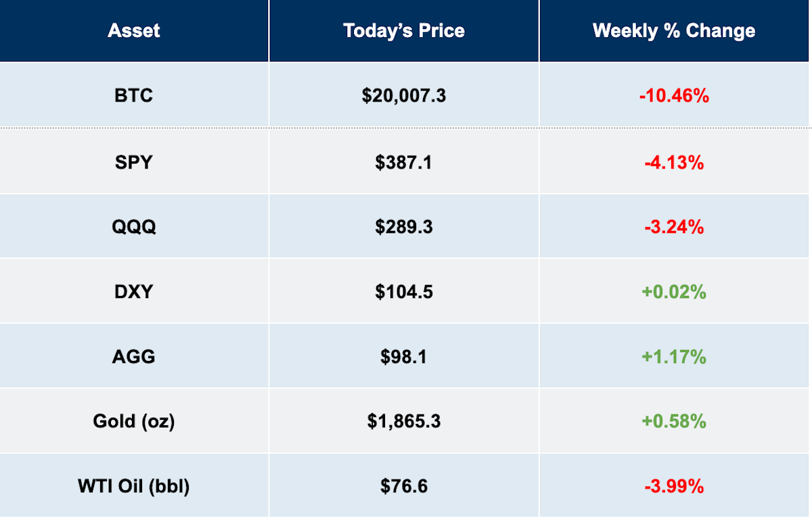
Task: Click the +0.02% change value
Action: pos(674,291)
